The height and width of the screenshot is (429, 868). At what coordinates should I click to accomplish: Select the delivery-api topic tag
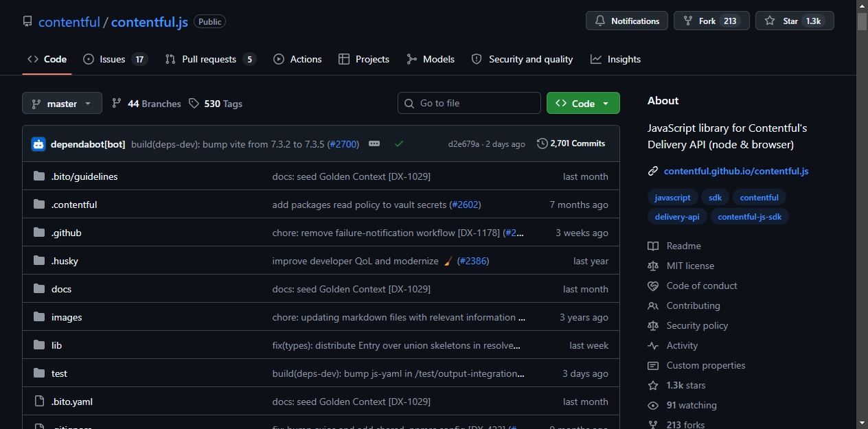[x=677, y=217]
